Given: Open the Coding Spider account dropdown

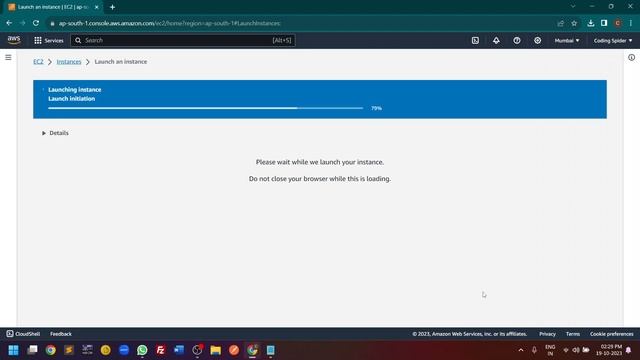Looking at the screenshot, I should pos(613,40).
